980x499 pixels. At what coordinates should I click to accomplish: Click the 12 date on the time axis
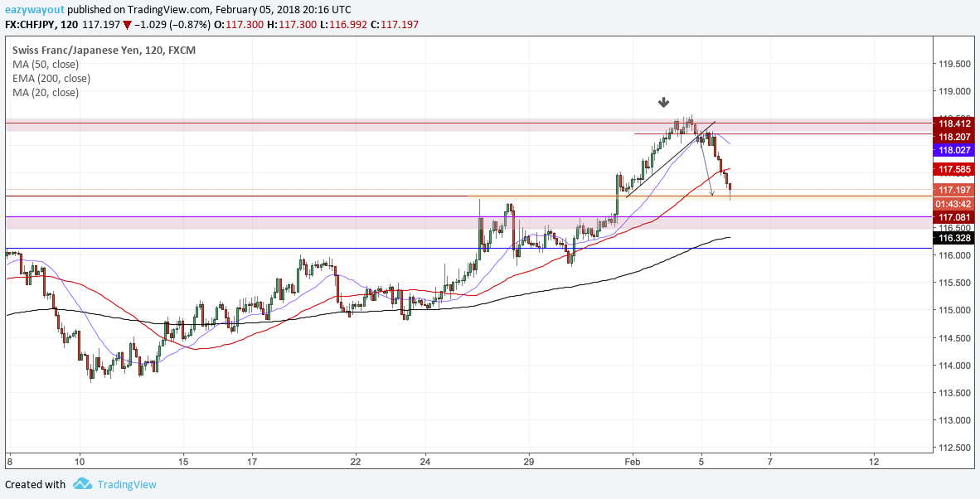click(874, 462)
